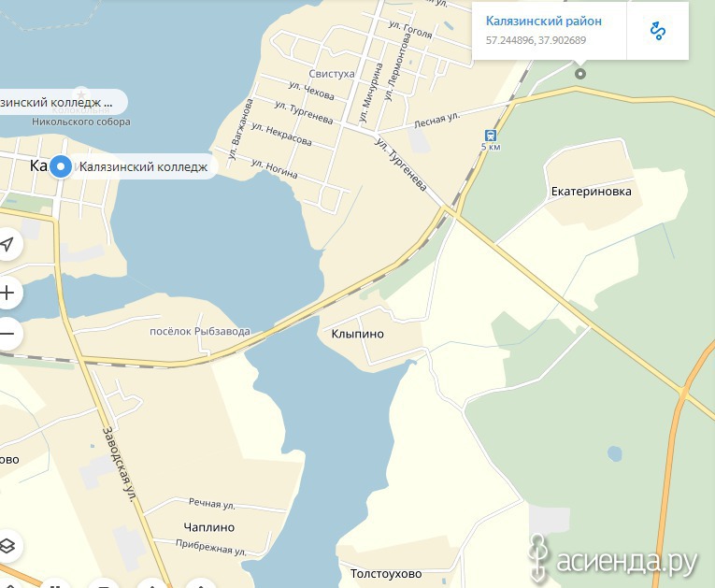Click the my location arrow button
Image resolution: width=715 pixels, height=588 pixels.
[x=7, y=244]
